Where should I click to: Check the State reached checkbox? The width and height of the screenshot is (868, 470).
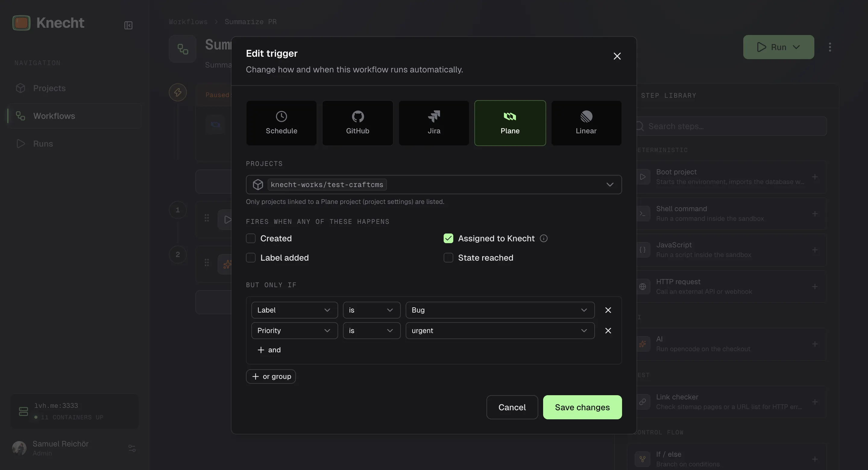tap(448, 258)
